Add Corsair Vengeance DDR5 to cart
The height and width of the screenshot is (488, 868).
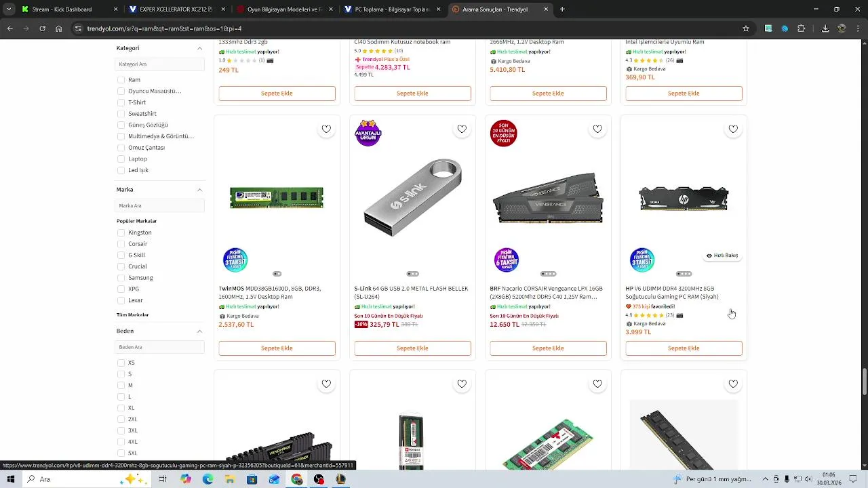[548, 348]
